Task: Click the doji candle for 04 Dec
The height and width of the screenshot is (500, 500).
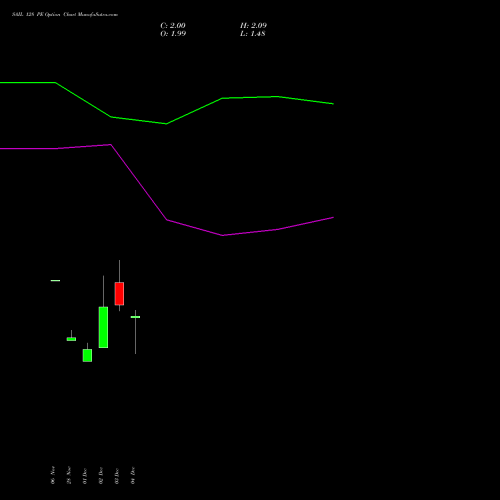Action: click(x=135, y=317)
